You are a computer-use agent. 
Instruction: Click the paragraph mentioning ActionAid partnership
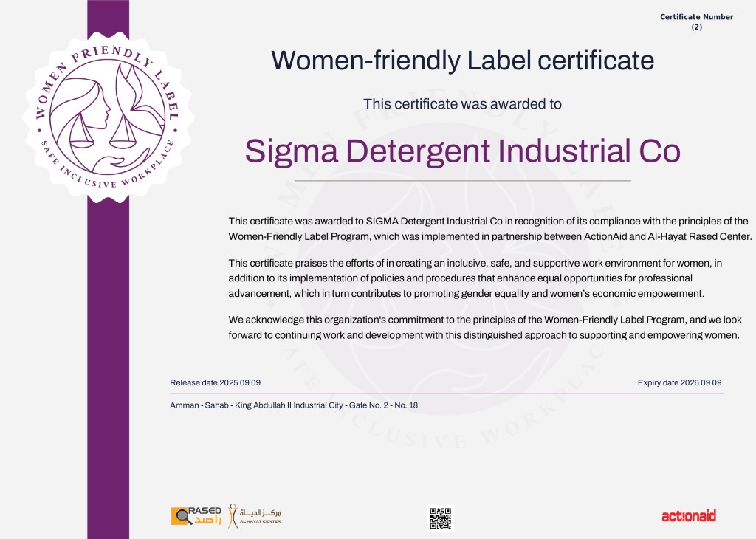pyautogui.click(x=489, y=229)
